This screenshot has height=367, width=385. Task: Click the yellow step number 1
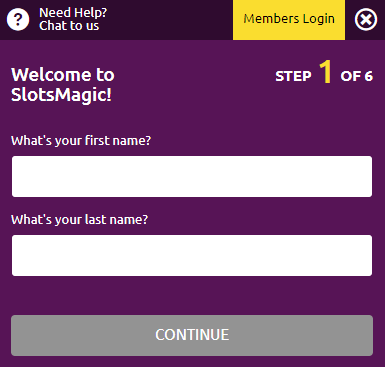[x=326, y=72]
